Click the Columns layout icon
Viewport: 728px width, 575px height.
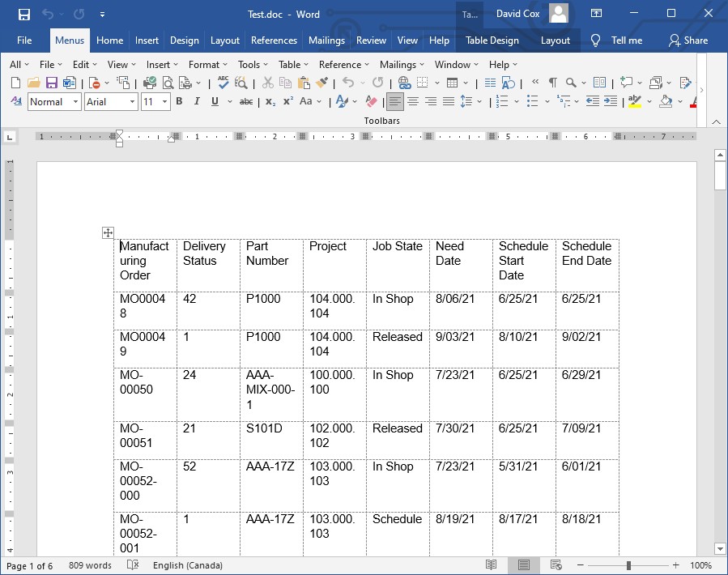[490, 83]
